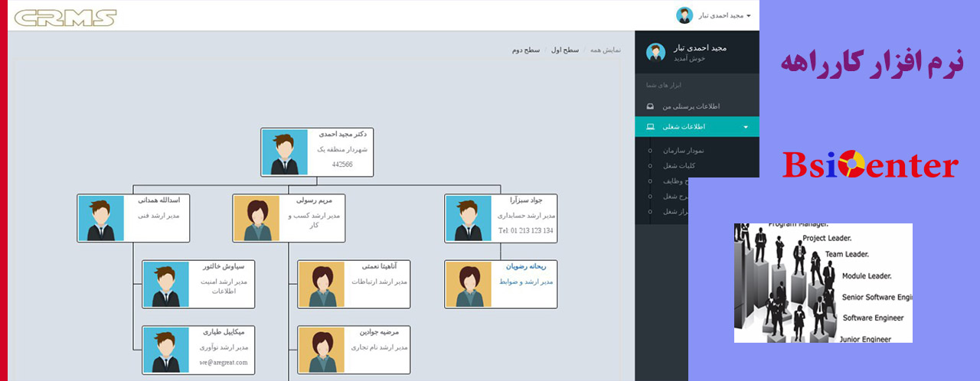Click the CRMS logo in the header
The width and height of the screenshot is (980, 381).
click(x=65, y=18)
